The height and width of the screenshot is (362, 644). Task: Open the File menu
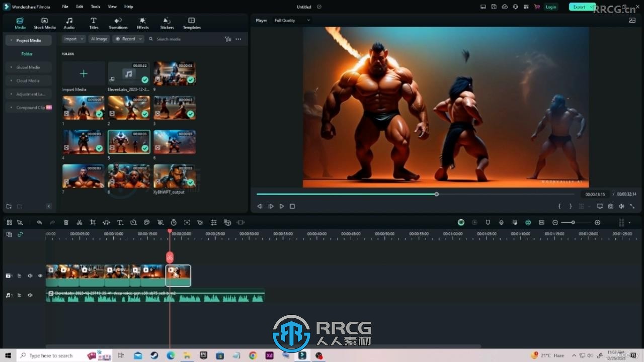(65, 7)
